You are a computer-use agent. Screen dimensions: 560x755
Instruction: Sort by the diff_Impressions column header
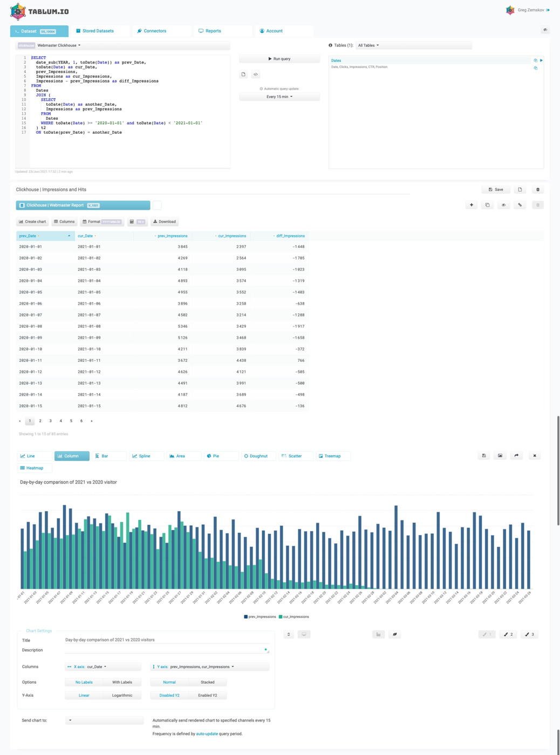click(279, 236)
